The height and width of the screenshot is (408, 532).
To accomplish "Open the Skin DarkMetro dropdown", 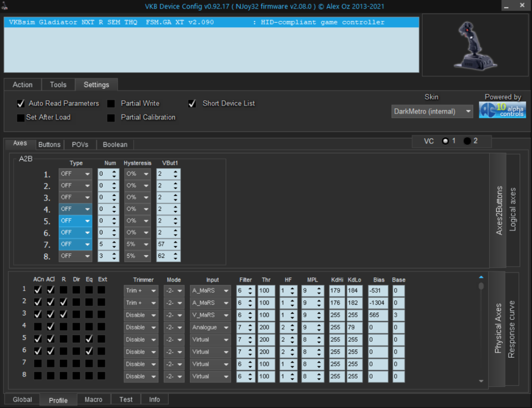I will 432,112.
